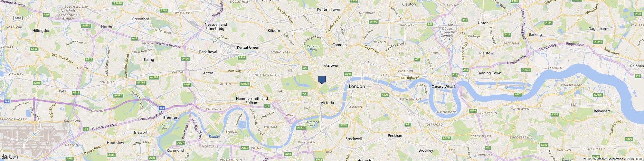Click the A406 road shield near Acton

click(187, 84)
